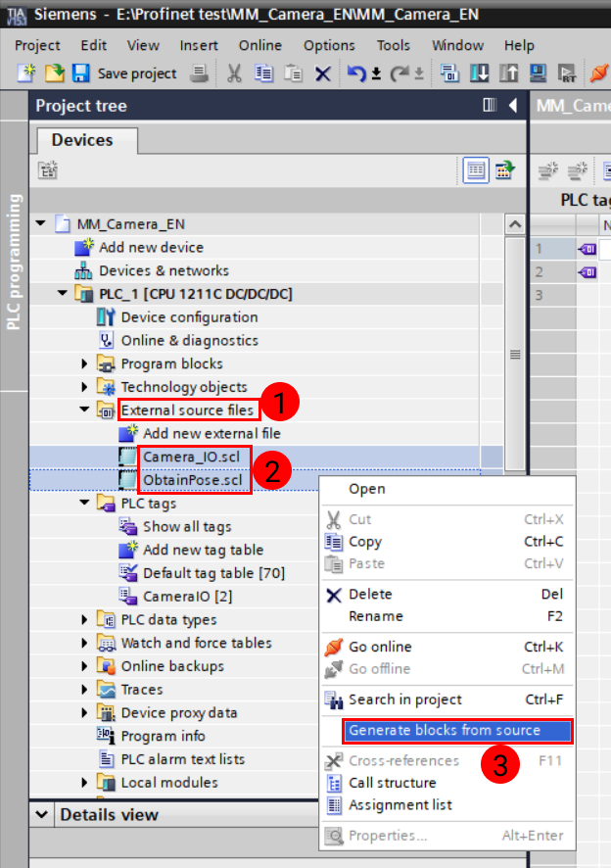Click the Start runtime RT icon
The height and width of the screenshot is (868, 611).
click(567, 73)
